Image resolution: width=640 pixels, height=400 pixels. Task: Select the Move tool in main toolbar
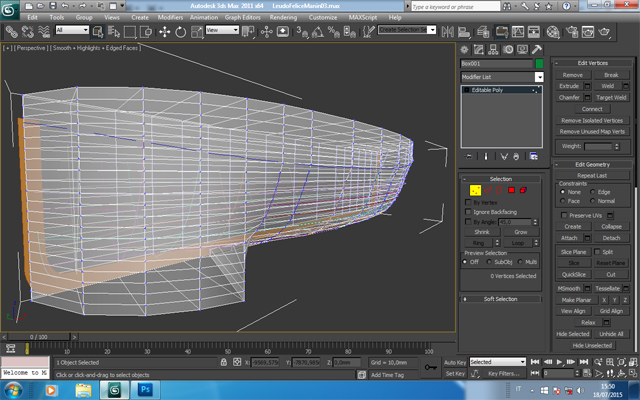coord(164,31)
